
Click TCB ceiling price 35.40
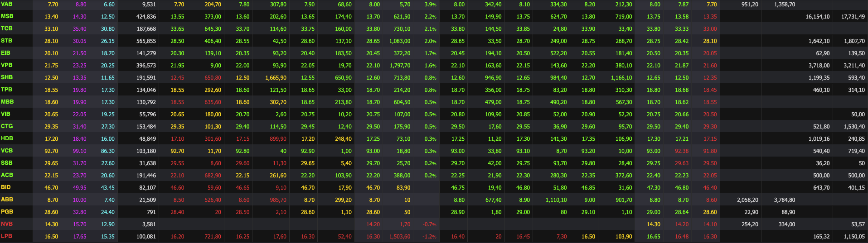pyautogui.click(x=79, y=29)
